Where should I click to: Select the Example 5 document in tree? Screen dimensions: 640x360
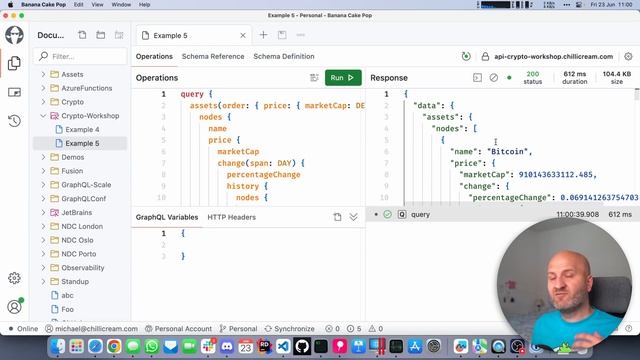pos(80,143)
